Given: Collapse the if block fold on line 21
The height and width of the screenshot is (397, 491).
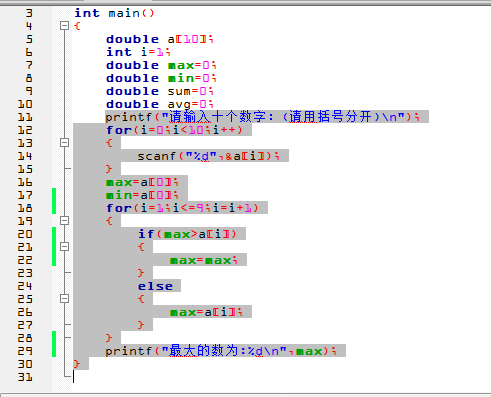Looking at the screenshot, I should tap(64, 247).
